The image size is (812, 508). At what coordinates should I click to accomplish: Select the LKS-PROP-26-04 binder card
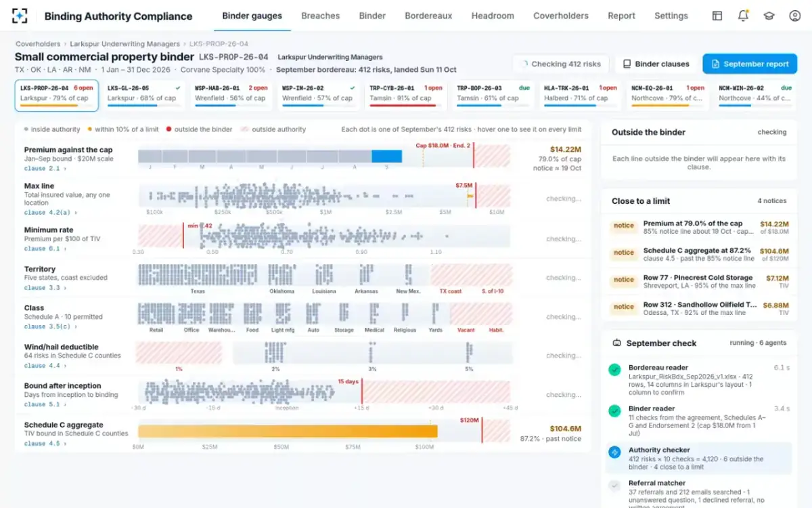tap(57, 95)
